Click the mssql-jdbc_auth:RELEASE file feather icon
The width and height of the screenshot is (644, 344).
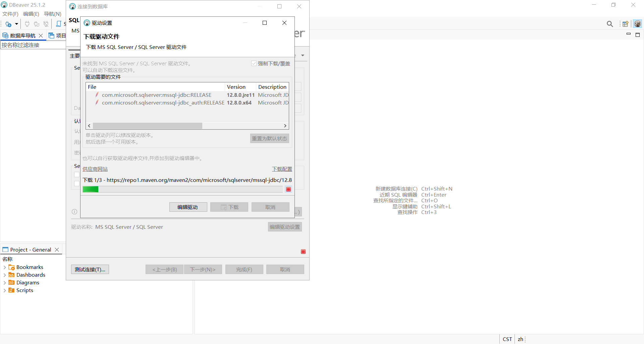coord(97,102)
